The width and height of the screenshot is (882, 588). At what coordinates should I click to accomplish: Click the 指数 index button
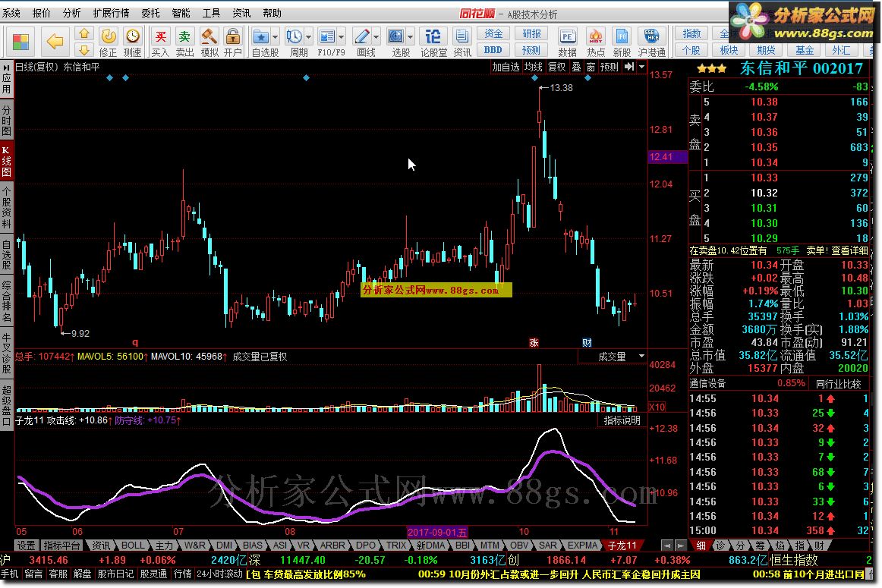pyautogui.click(x=691, y=33)
